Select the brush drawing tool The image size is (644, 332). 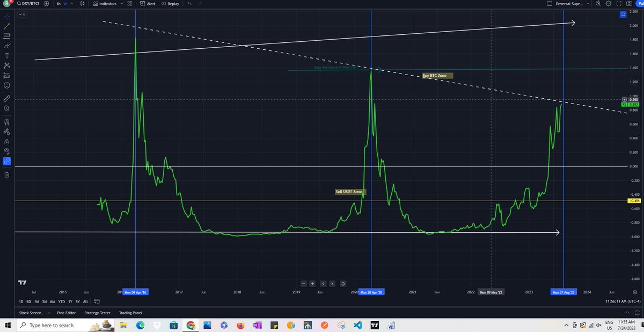coord(6,46)
